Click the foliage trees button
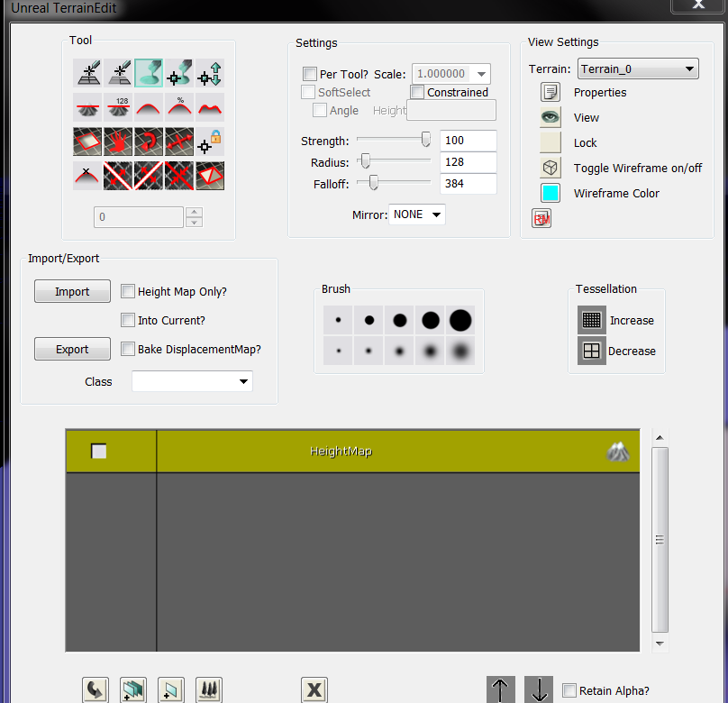The image size is (728, 703). click(209, 689)
